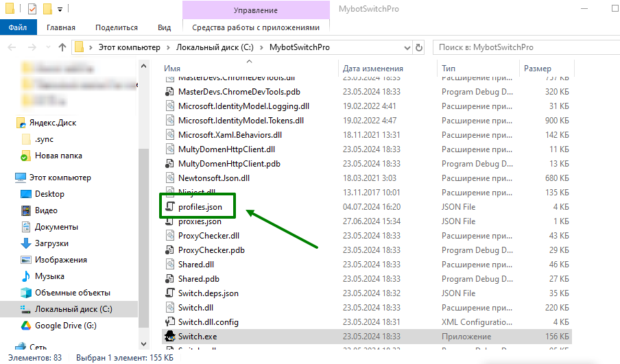Open the Поделиться ribbon tab
Screen dimensions: 620x364
coord(117,27)
